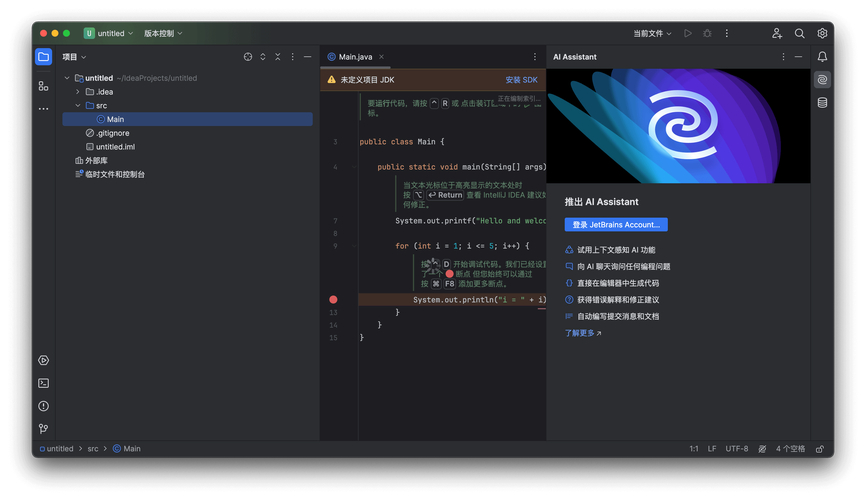This screenshot has width=866, height=500.
Task: Click the Select Opened File target icon
Action: (248, 57)
